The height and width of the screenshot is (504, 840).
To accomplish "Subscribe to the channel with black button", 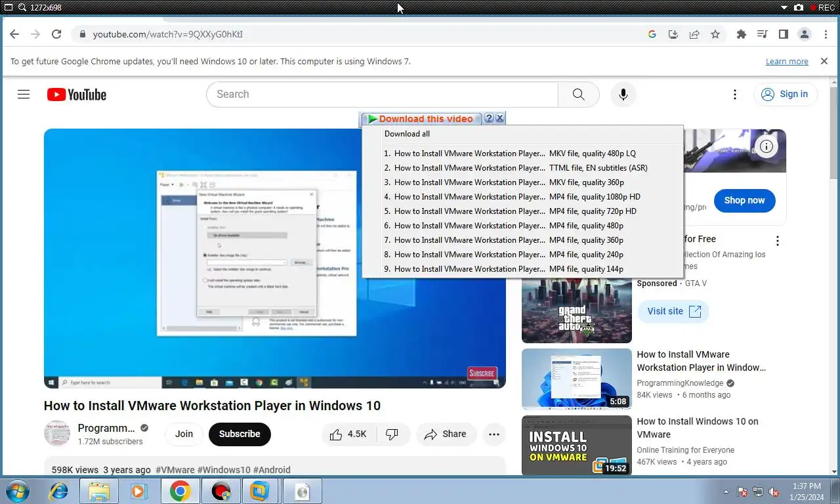I will pos(240,434).
